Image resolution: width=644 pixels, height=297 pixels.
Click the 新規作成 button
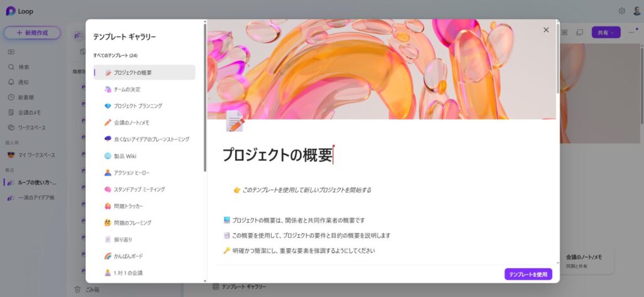click(32, 33)
